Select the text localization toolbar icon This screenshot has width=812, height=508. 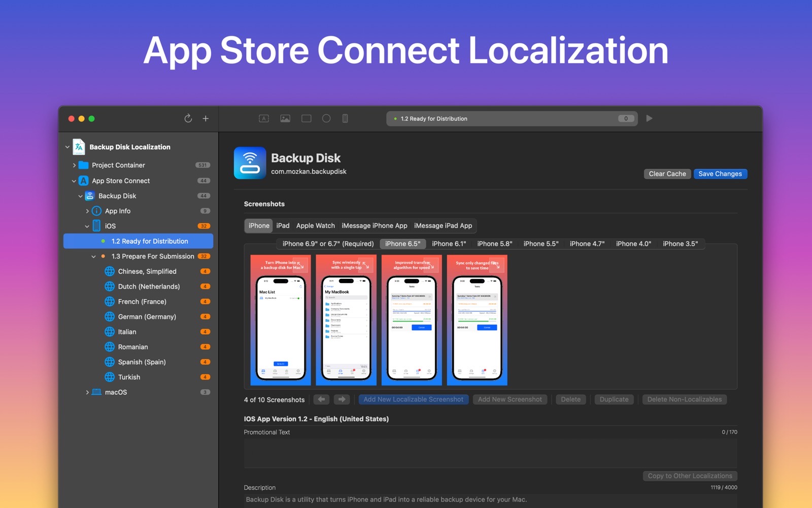[x=264, y=118]
